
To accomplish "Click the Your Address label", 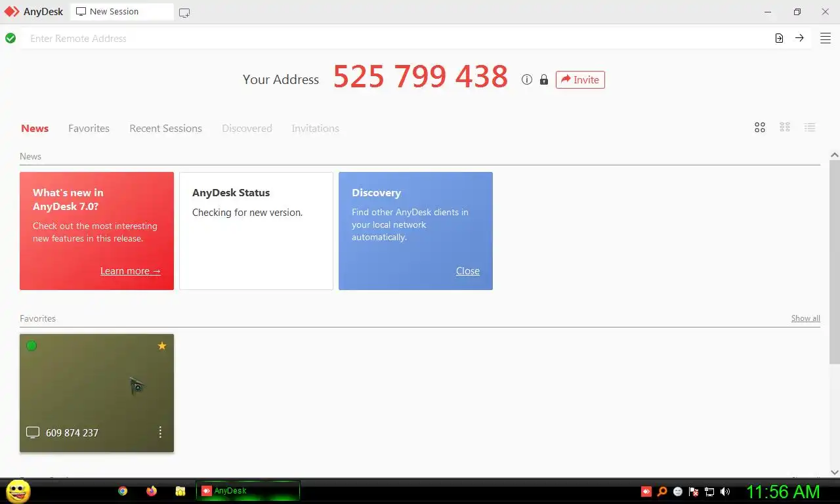I will click(281, 79).
